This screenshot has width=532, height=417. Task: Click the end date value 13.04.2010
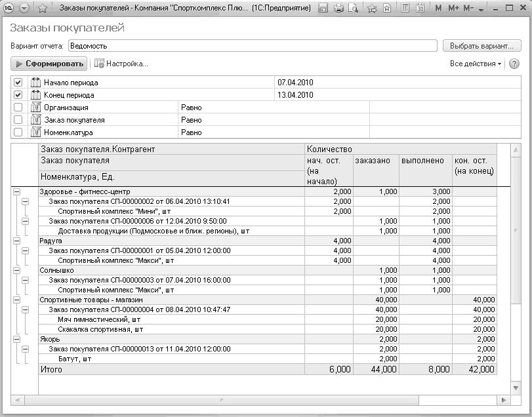click(x=295, y=95)
